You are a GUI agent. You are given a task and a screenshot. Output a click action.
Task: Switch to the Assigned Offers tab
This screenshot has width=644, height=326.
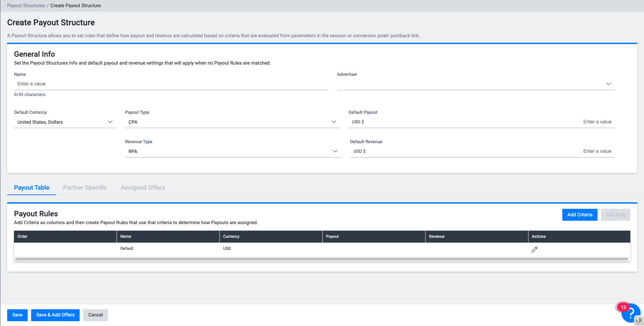point(143,188)
